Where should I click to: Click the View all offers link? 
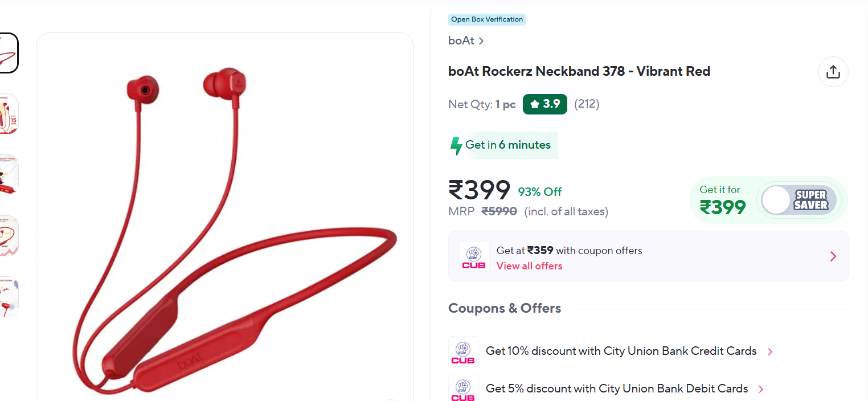click(529, 266)
